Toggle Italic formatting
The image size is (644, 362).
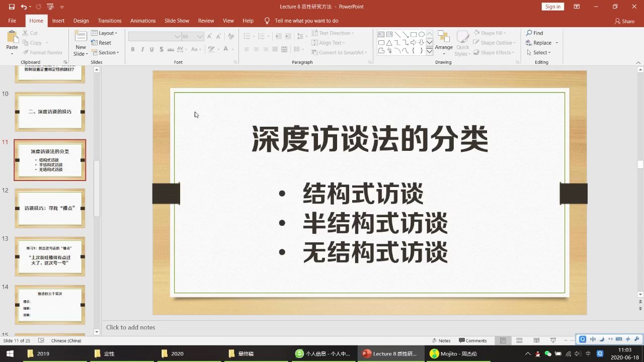tap(142, 49)
